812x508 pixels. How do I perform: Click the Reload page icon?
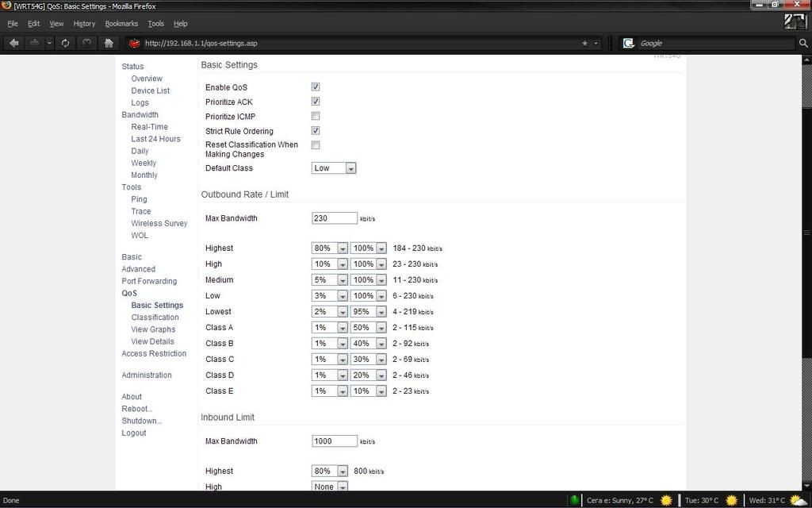pos(65,43)
